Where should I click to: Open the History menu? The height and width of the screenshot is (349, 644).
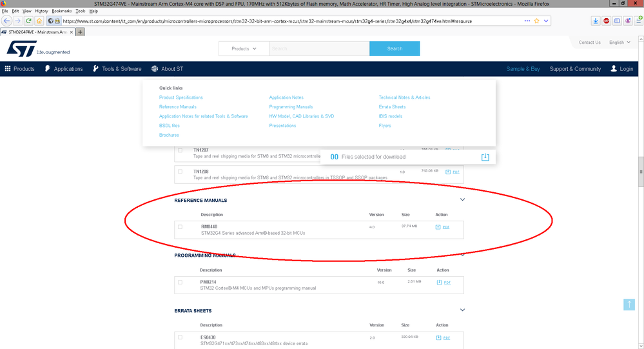coord(41,11)
